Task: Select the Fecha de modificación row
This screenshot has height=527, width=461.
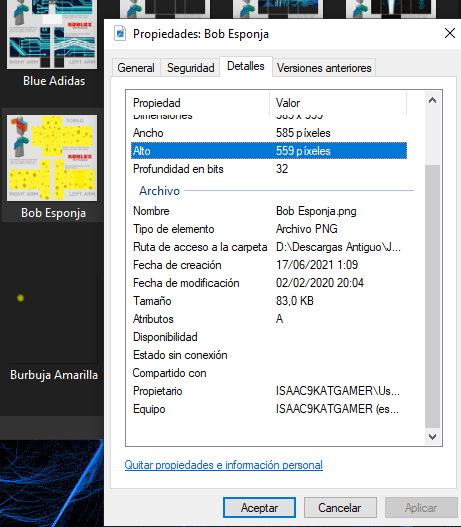Action: coord(269,283)
